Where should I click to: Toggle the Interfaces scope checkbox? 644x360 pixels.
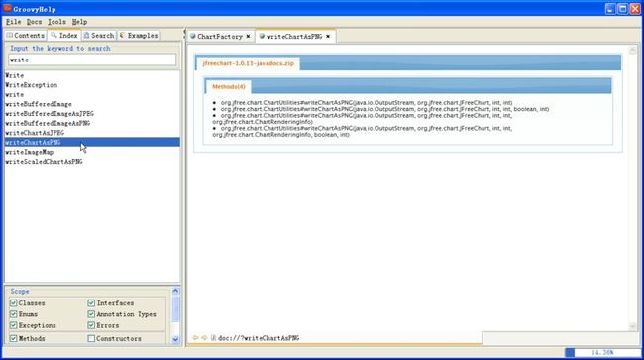pyautogui.click(x=91, y=302)
